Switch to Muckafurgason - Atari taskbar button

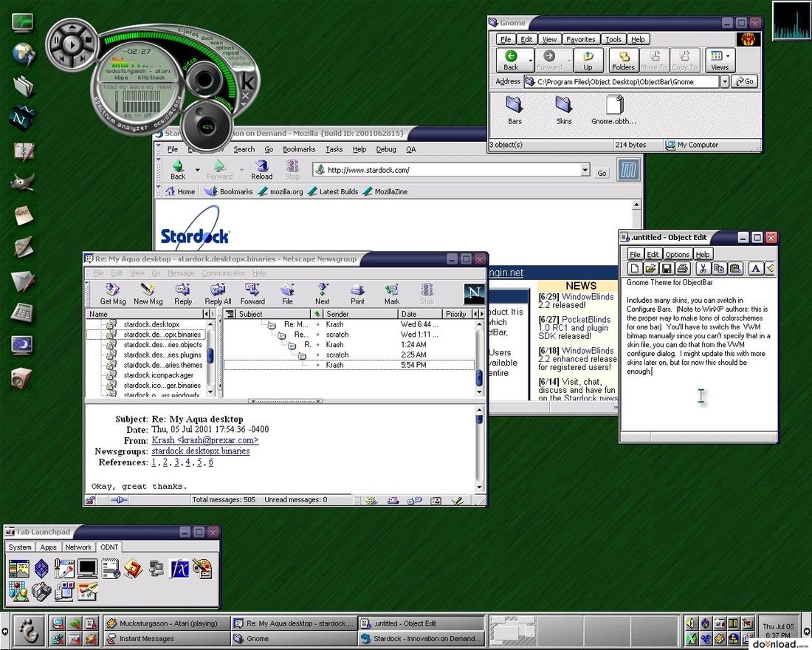coord(165,623)
